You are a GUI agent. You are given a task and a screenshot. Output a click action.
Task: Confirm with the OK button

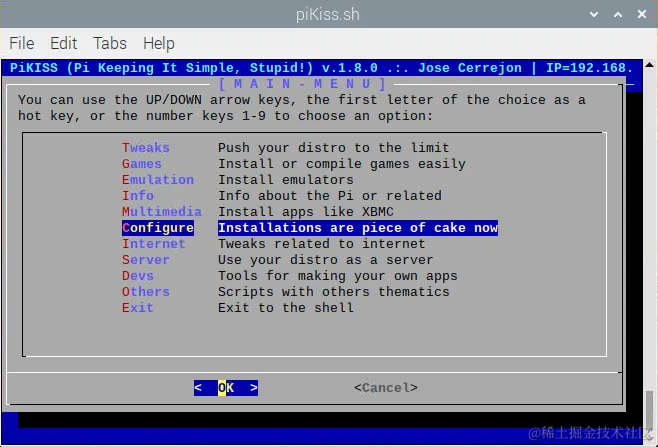click(x=226, y=387)
